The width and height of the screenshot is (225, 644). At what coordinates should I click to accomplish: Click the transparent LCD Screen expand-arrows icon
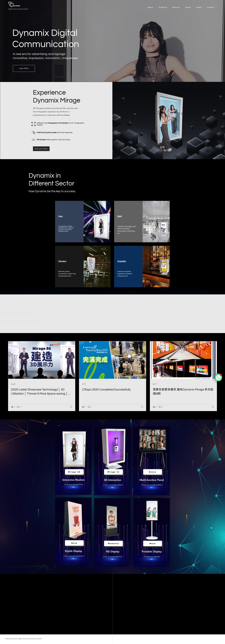pos(34,124)
